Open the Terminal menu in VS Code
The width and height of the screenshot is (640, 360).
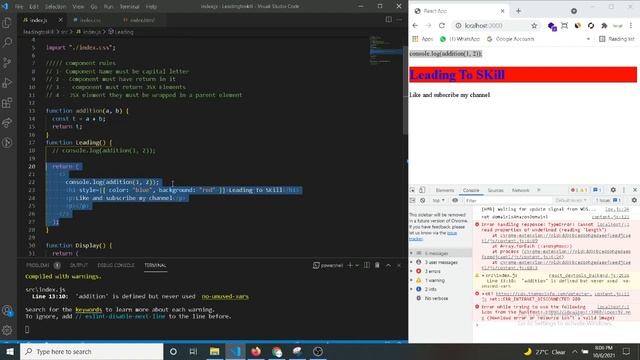129,7
